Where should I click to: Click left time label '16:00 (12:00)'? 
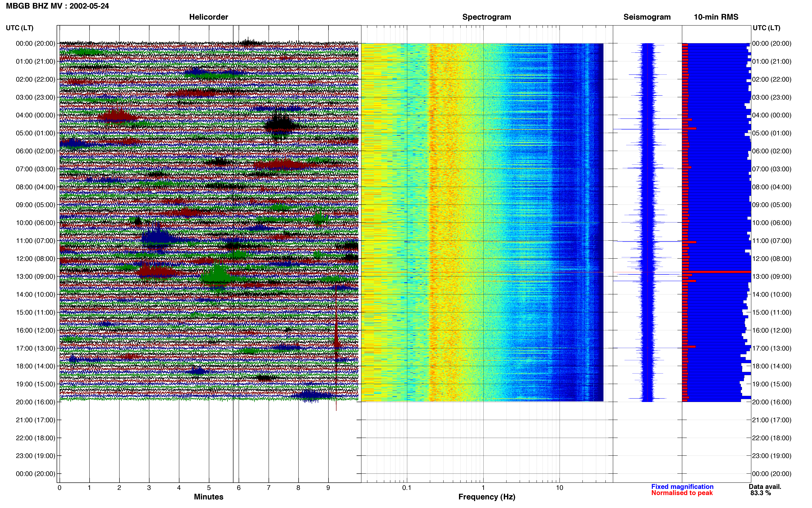(36, 330)
